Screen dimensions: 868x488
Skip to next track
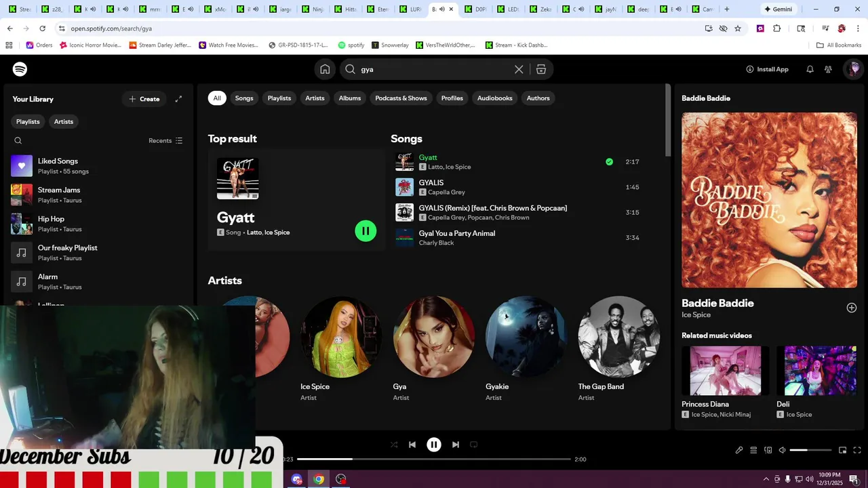[456, 445]
